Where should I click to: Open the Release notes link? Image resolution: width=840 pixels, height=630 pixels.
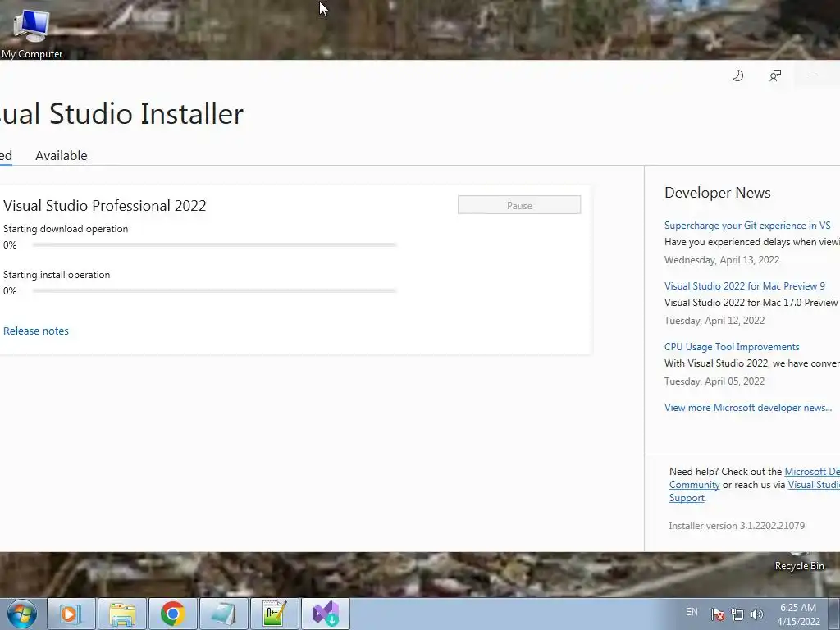click(36, 331)
